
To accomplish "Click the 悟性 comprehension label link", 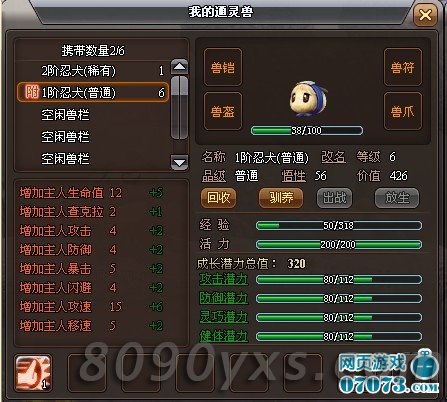I will click(x=293, y=176).
